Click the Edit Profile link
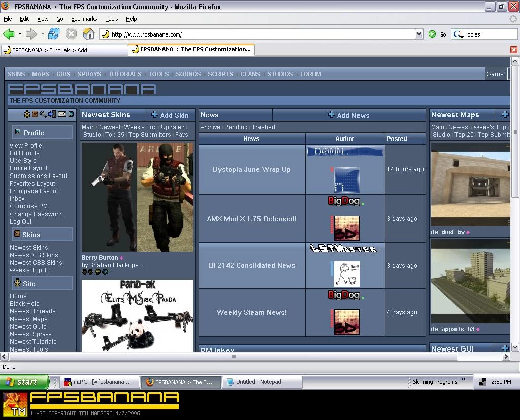The image size is (520, 420). click(24, 153)
